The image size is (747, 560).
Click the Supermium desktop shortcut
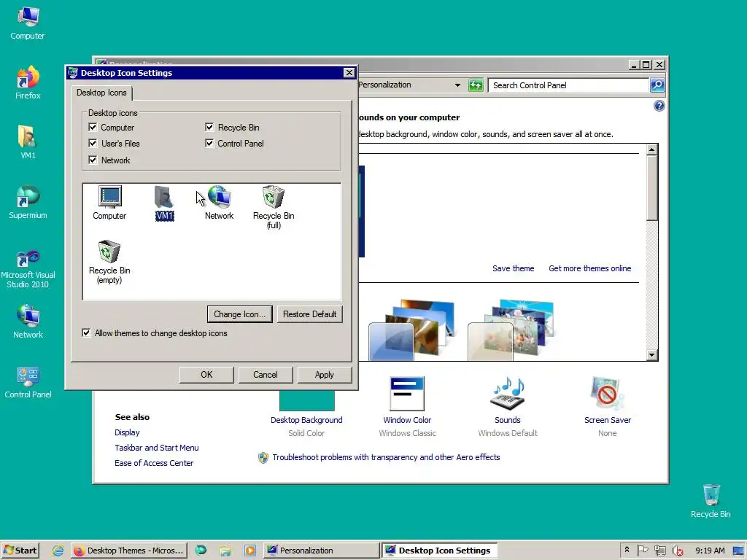coord(28,202)
